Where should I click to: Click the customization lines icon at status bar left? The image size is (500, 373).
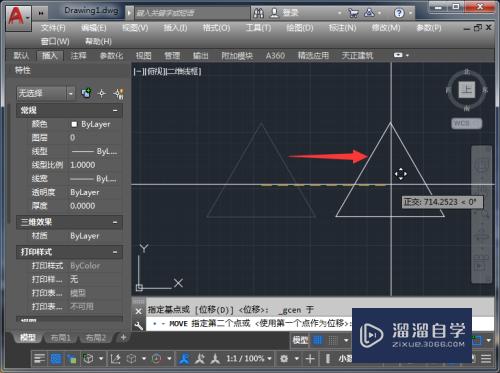click(x=39, y=359)
